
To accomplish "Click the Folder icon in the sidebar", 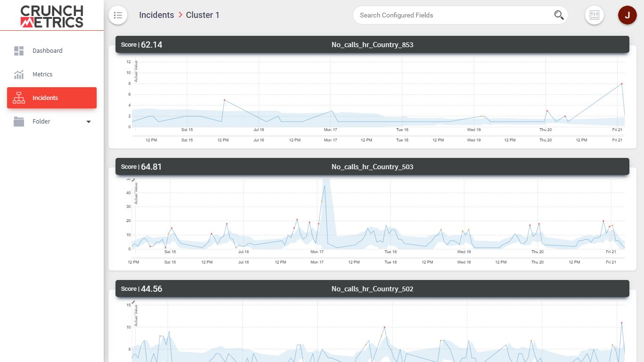I will [19, 121].
